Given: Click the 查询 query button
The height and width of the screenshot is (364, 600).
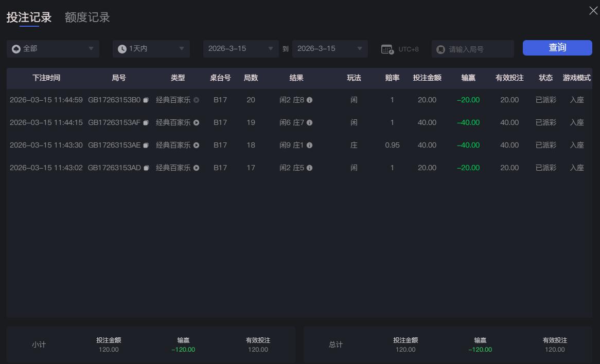Looking at the screenshot, I should [557, 47].
